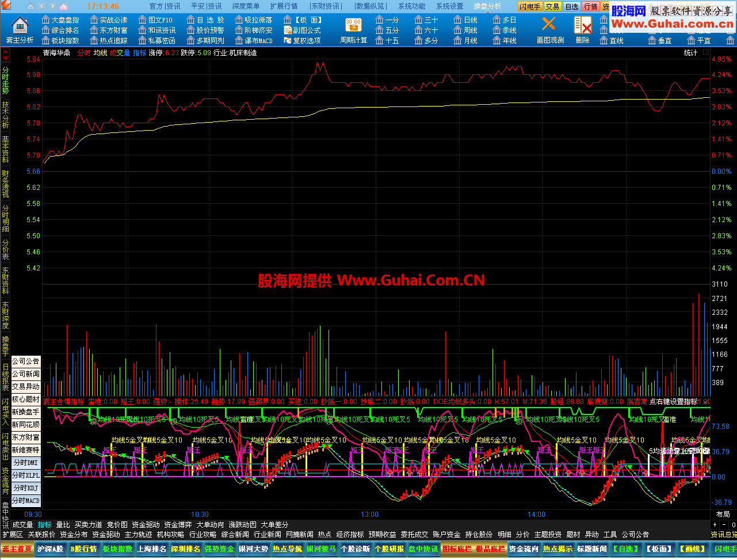Click the 和讯资讯 toolbar icon
The height and width of the screenshot is (560, 737).
tap(157, 30)
